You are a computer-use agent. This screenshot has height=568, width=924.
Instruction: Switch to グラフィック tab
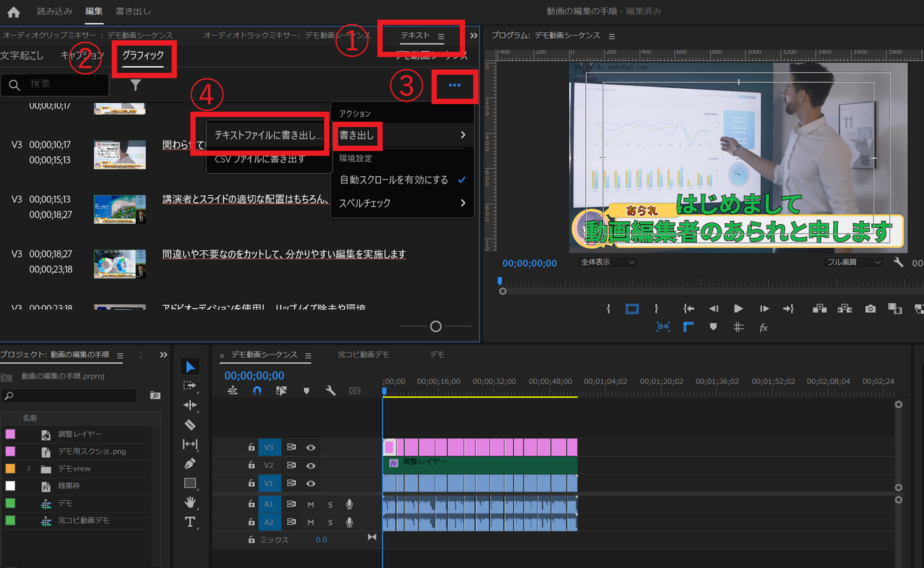(x=143, y=55)
